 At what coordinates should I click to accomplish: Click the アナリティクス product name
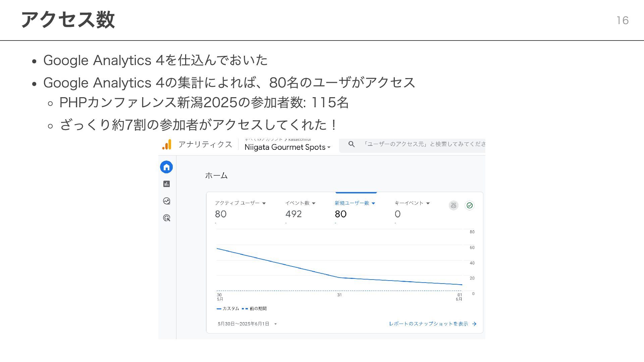pos(205,144)
